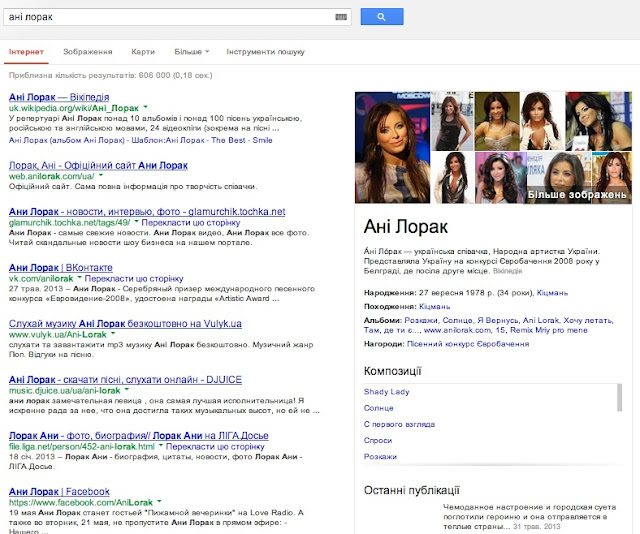
Task: Select the Інтернет tab
Action: (x=26, y=52)
